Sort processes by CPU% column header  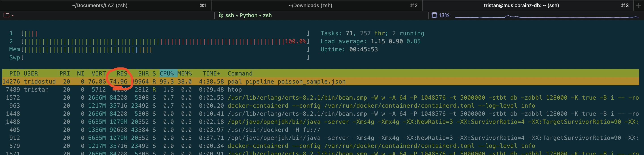click(x=167, y=74)
